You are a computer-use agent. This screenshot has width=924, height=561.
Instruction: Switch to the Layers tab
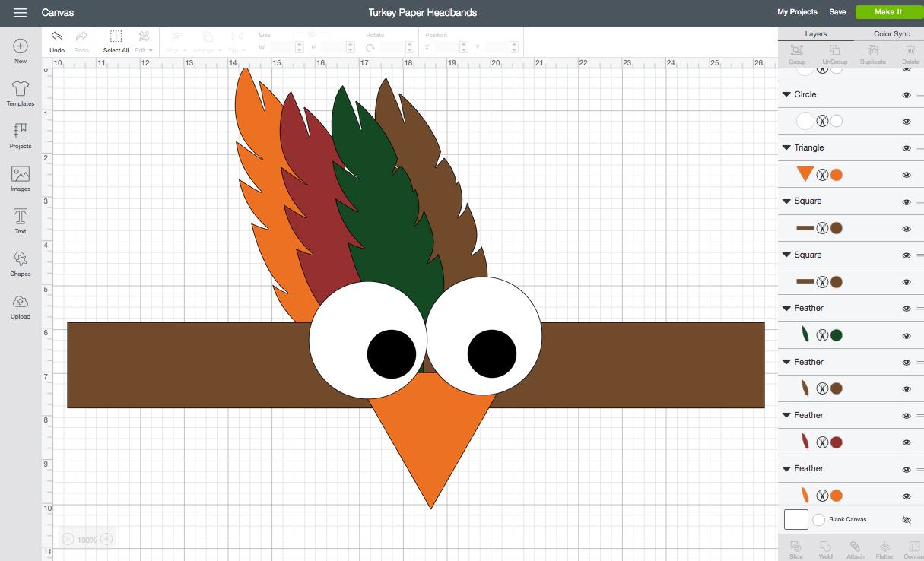coord(815,34)
